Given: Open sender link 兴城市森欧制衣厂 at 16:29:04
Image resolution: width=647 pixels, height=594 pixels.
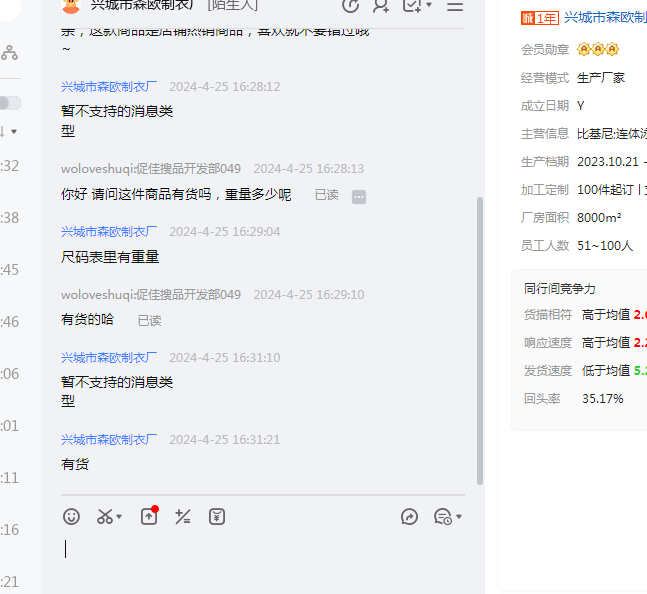Looking at the screenshot, I should click(109, 231).
